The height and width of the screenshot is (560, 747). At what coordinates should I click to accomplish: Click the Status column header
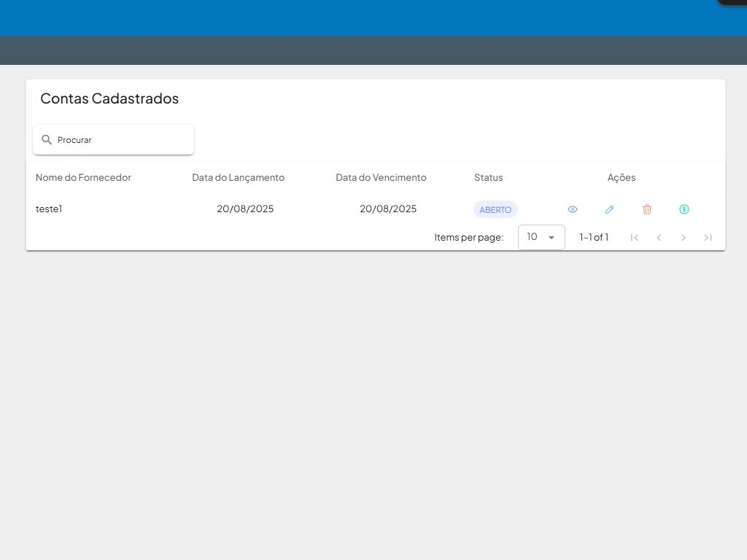(488, 177)
